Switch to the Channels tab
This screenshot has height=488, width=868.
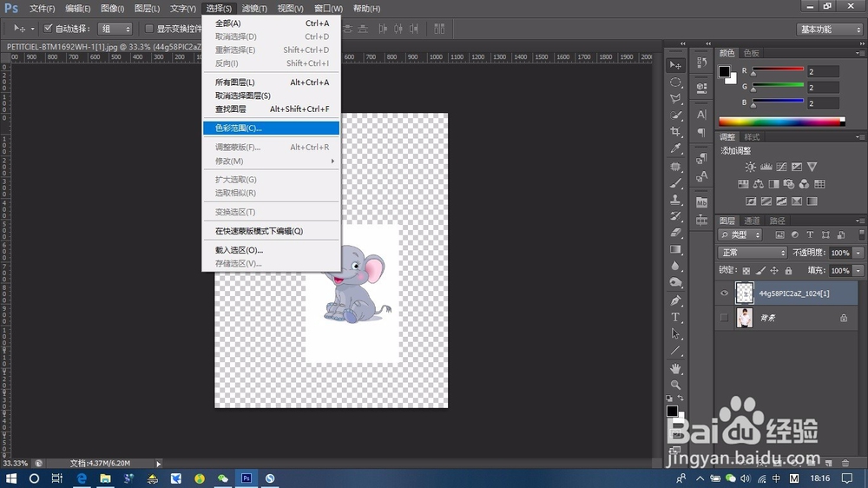(752, 221)
